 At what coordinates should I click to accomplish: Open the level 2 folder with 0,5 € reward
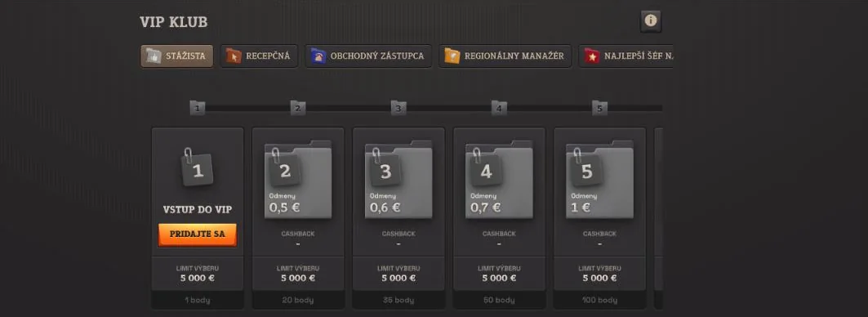coord(298,180)
